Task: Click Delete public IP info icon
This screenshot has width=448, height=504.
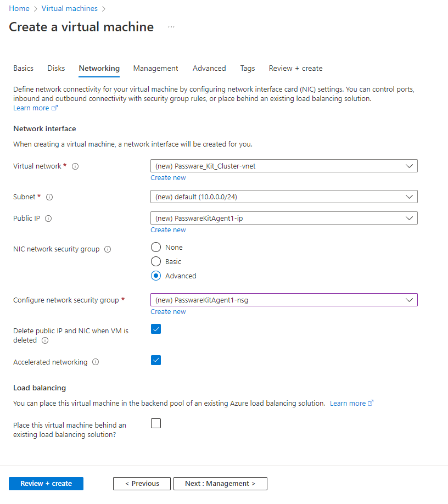Action: click(x=45, y=340)
